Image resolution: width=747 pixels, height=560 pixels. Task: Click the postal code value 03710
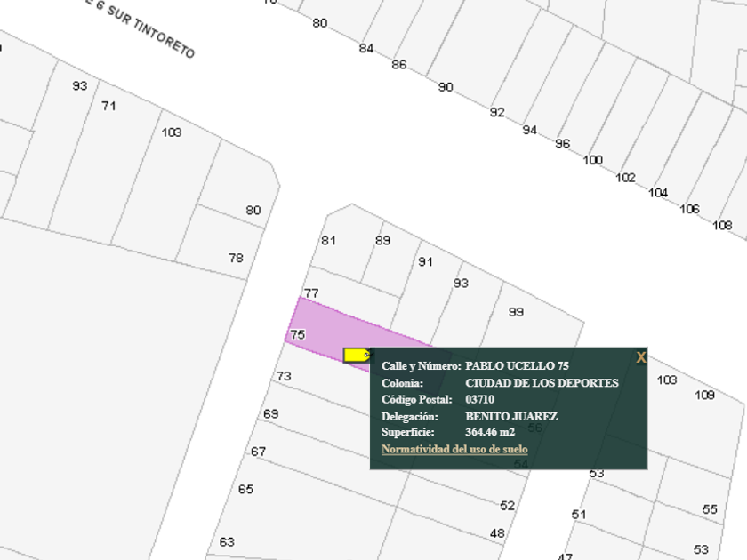[479, 399]
